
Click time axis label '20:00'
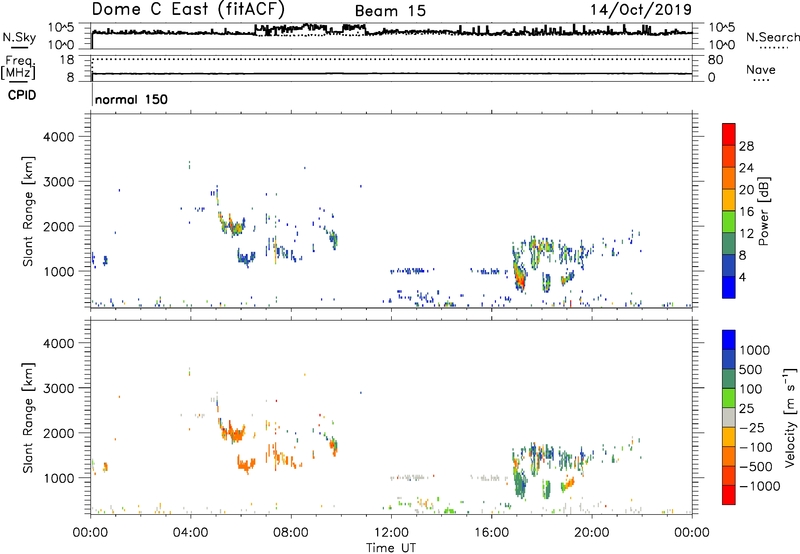tap(591, 533)
